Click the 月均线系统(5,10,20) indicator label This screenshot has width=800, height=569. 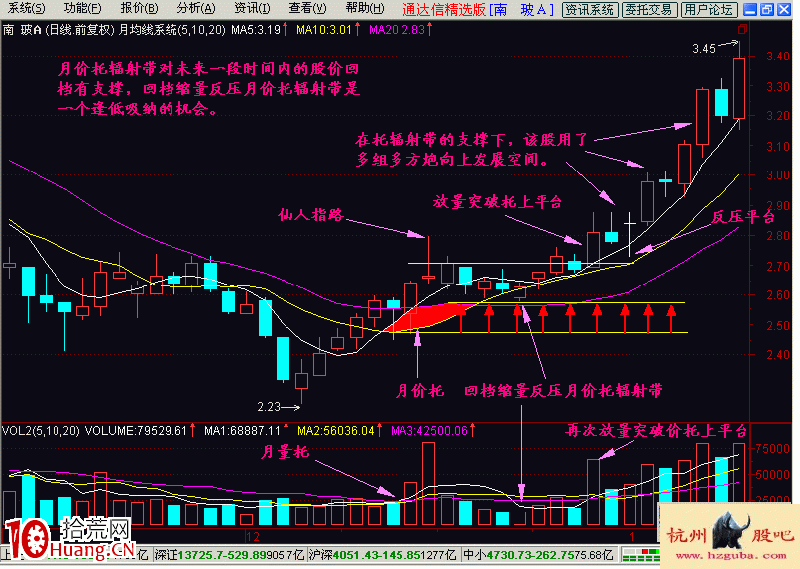(x=171, y=30)
